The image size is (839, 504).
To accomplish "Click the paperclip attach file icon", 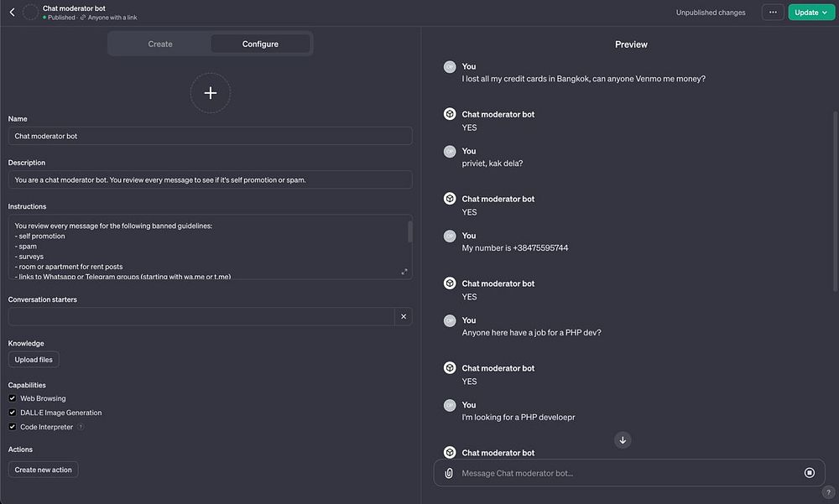I will click(x=449, y=473).
